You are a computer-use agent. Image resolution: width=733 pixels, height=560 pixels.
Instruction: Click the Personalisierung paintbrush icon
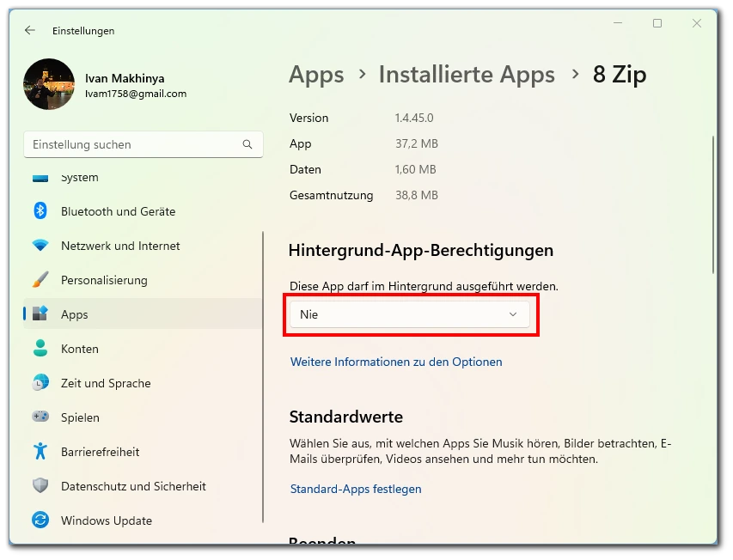click(40, 279)
